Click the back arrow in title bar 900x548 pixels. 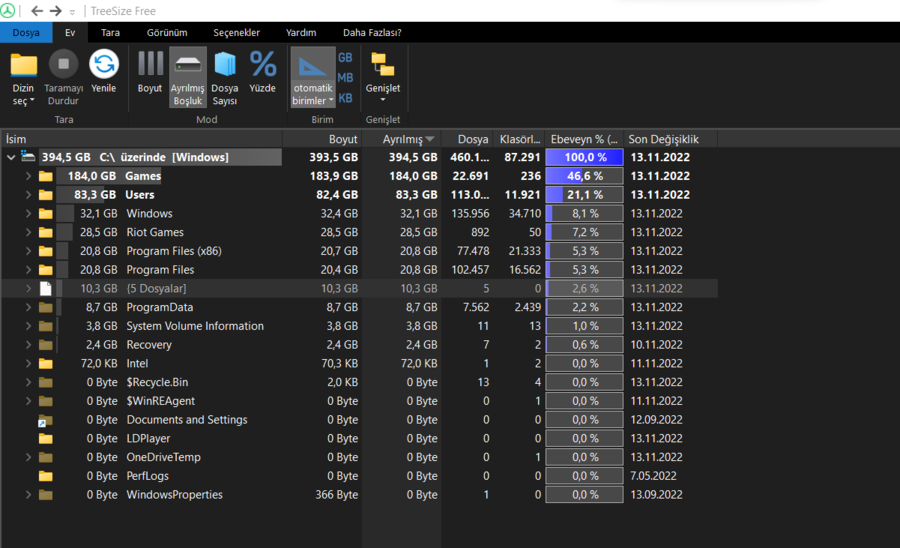point(37,11)
